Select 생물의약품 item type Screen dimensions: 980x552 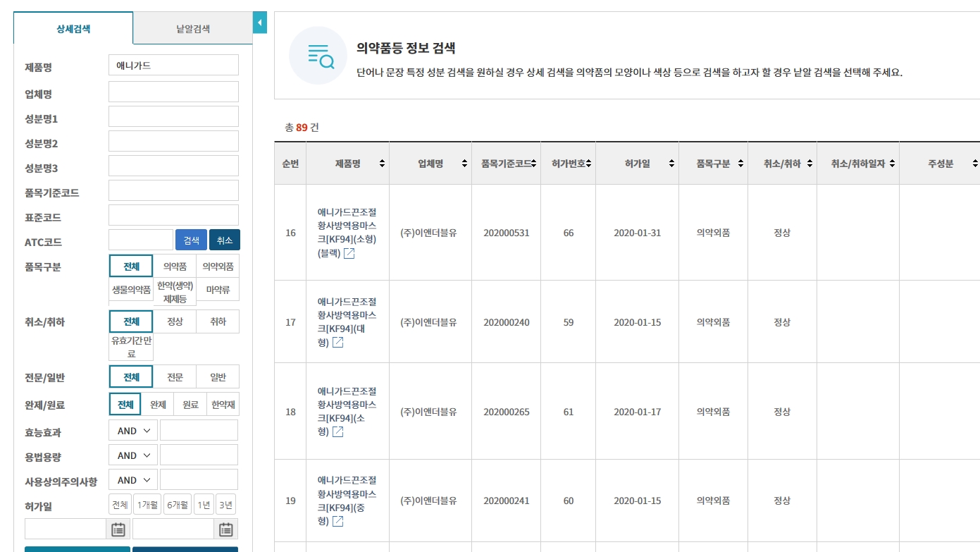131,290
